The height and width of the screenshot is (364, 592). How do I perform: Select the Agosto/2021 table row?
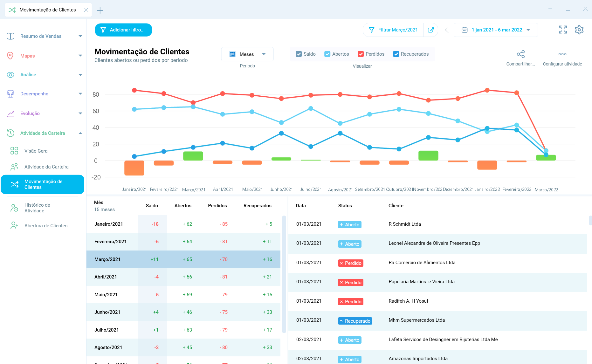[183, 347]
